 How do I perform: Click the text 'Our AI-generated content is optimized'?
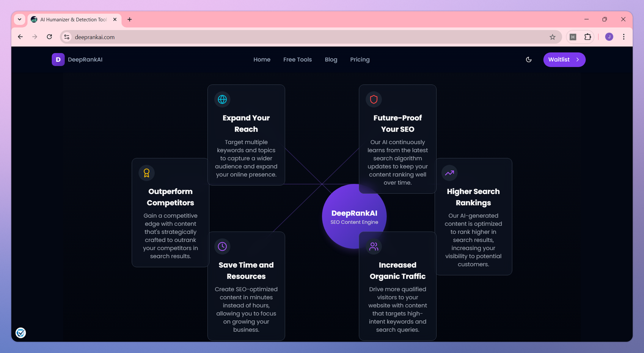473,220
